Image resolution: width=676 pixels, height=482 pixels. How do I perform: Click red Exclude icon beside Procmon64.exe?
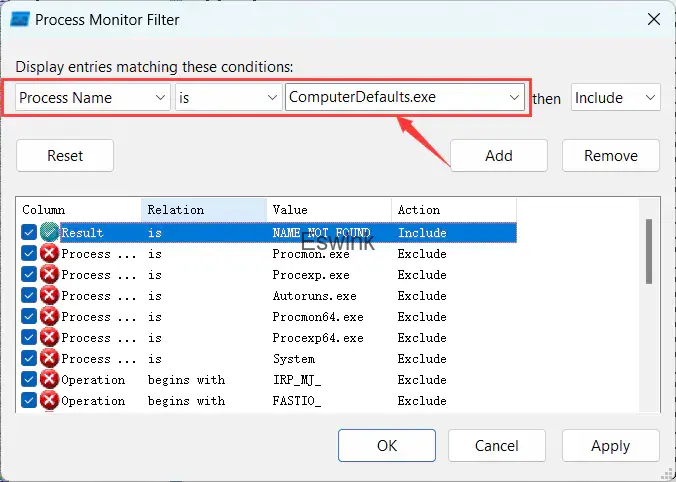[x=49, y=316]
